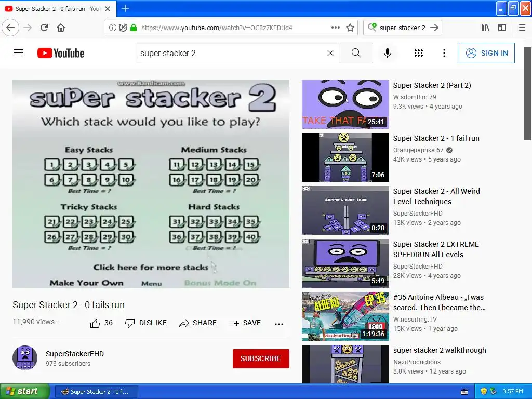This screenshot has width=532, height=399.
Task: Select Super Stacker 2 taskbar window button
Action: (x=96, y=392)
